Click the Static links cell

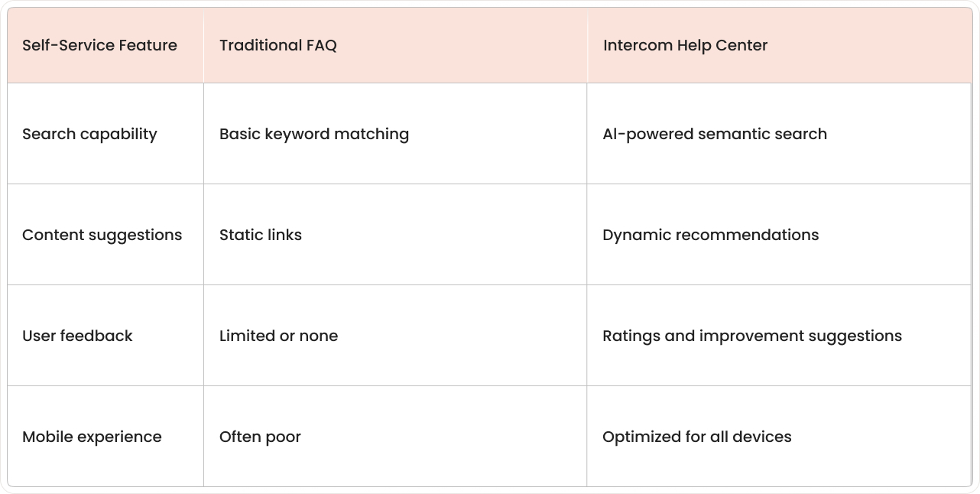tap(395, 235)
